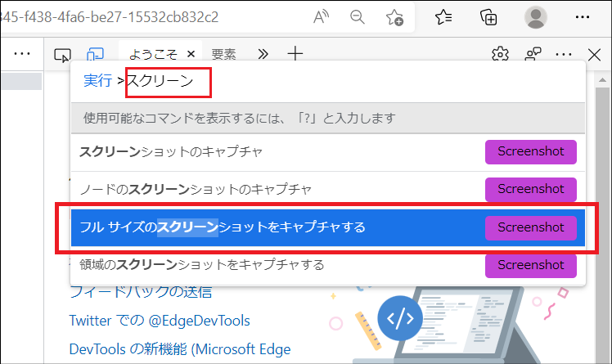Click the Read Aloud icon in address bar
Viewport: 612px width, 364px height.
click(322, 17)
